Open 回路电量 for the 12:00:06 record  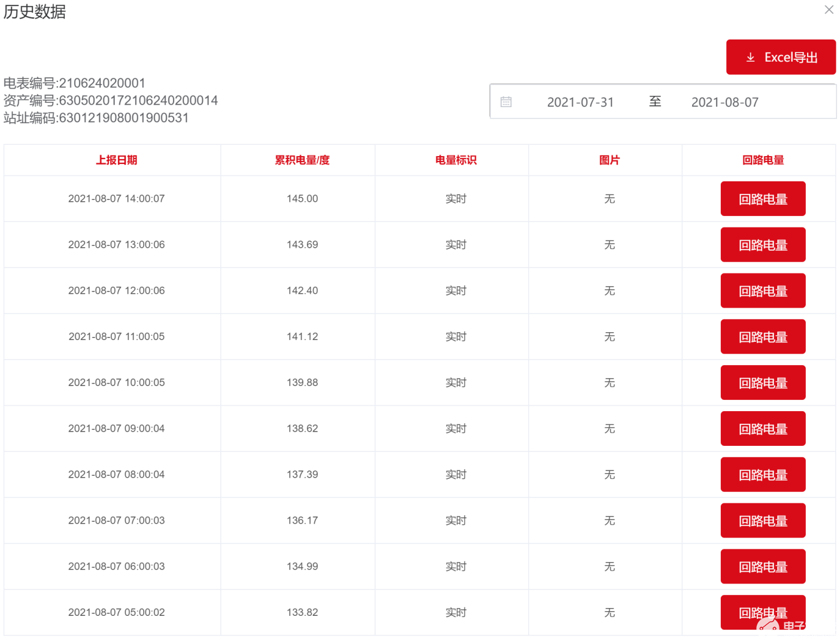coord(763,291)
